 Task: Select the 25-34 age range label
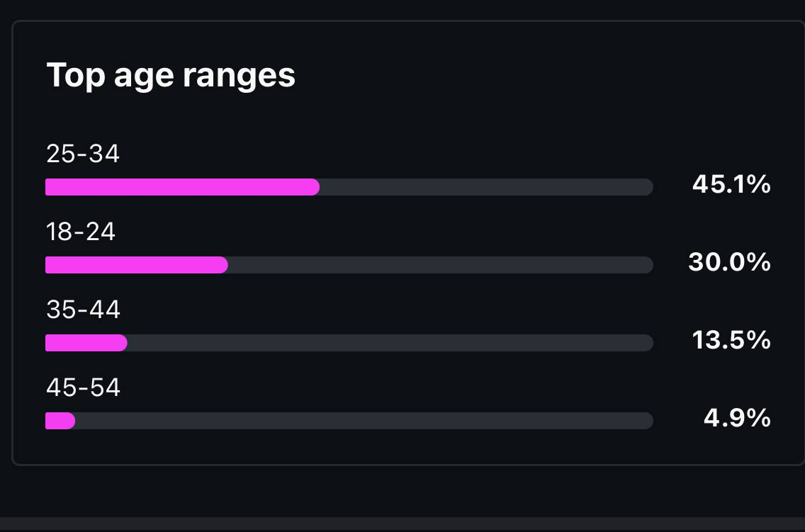click(x=83, y=154)
